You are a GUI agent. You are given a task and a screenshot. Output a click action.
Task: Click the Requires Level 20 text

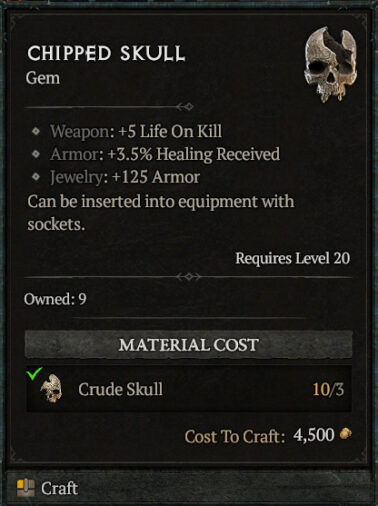293,258
